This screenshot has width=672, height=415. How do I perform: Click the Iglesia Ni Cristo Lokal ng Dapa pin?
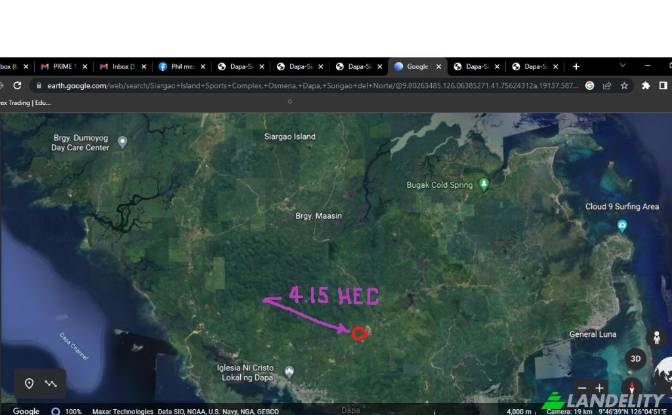pyautogui.click(x=289, y=372)
